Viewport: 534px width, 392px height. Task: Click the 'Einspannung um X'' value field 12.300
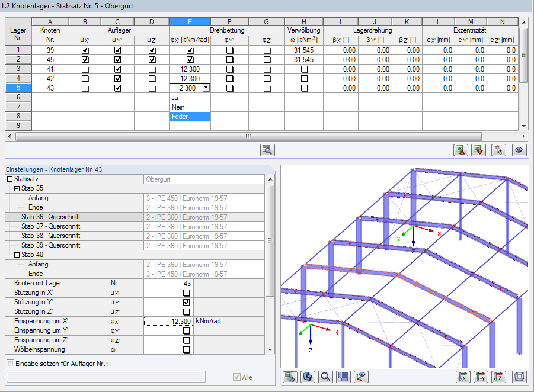click(x=168, y=321)
